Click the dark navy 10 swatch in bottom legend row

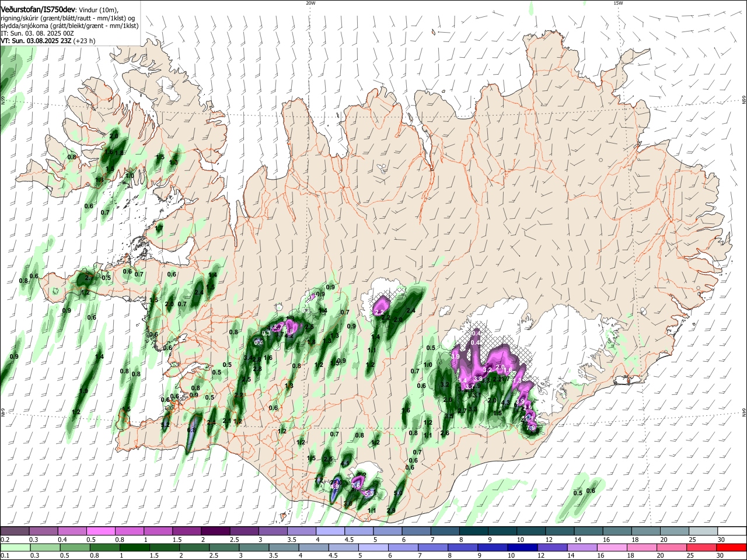point(522,548)
